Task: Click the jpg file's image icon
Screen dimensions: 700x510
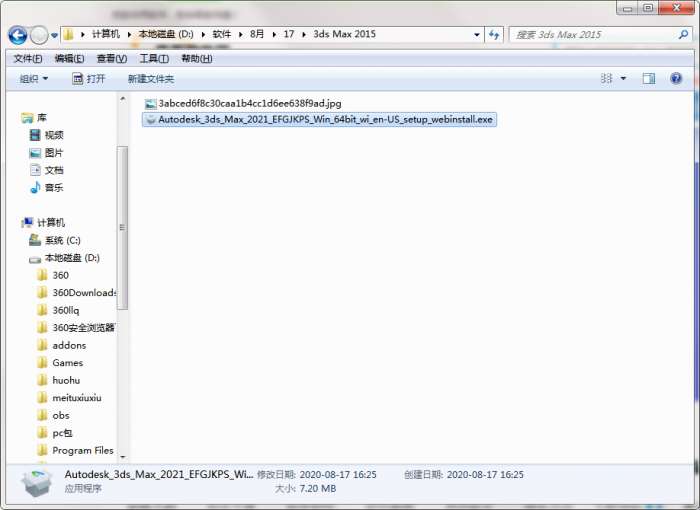Action: [151, 104]
